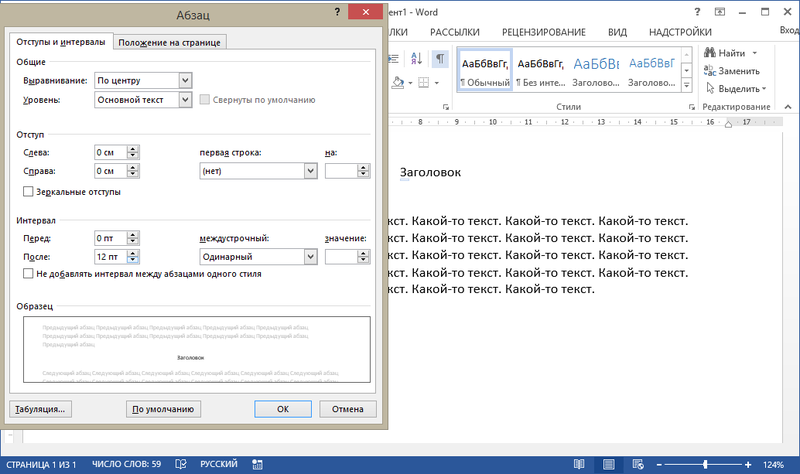Open the междустрочный line spacing dropdown
This screenshot has width=800, height=474.
coord(310,257)
